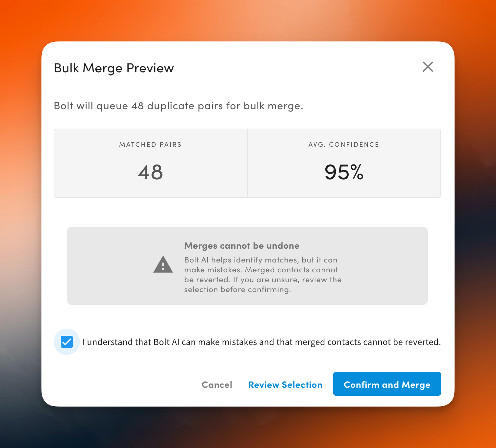Close the Bulk Merge Preview dialog

(x=428, y=67)
